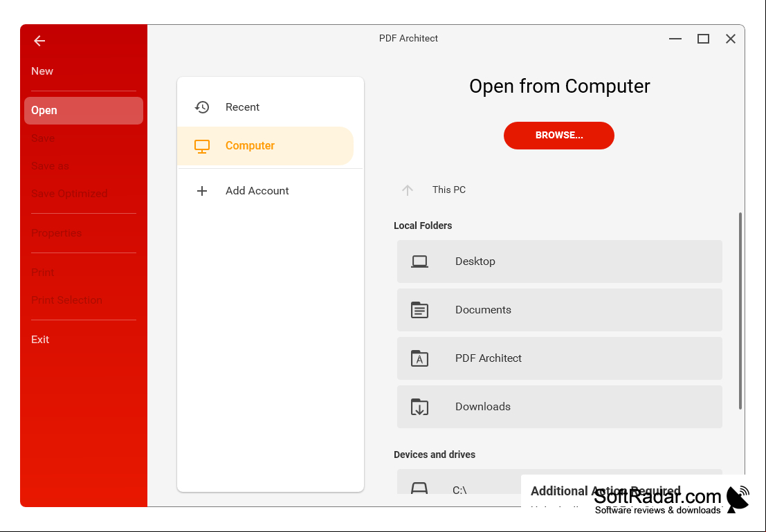The width and height of the screenshot is (766, 532).
Task: Click the back arrow in red sidebar
Action: (39, 41)
